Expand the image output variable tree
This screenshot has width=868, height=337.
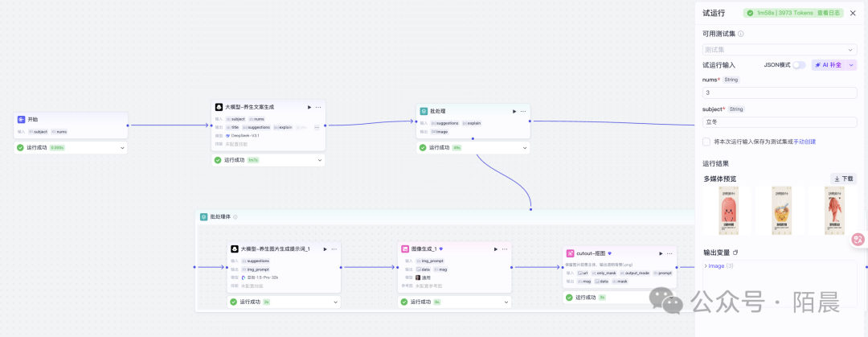tap(705, 265)
